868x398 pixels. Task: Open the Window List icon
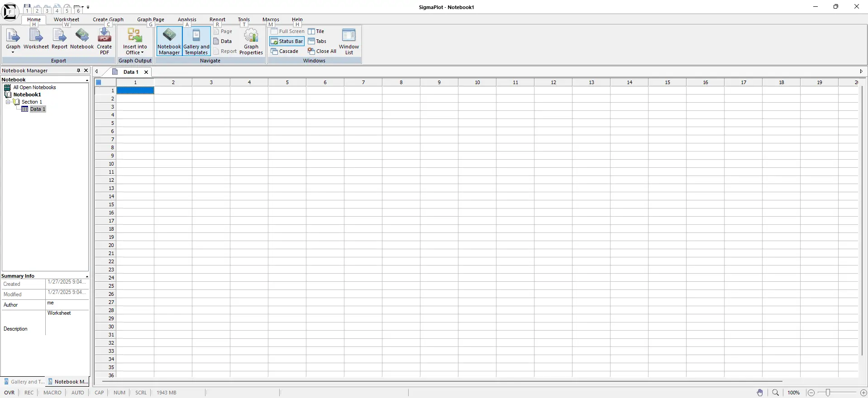pyautogui.click(x=349, y=41)
